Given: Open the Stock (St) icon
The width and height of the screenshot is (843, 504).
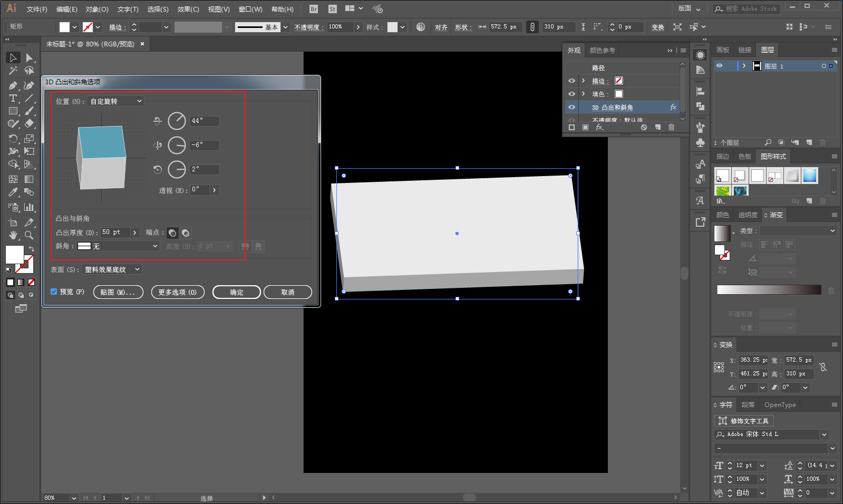Looking at the screenshot, I should tap(332, 9).
